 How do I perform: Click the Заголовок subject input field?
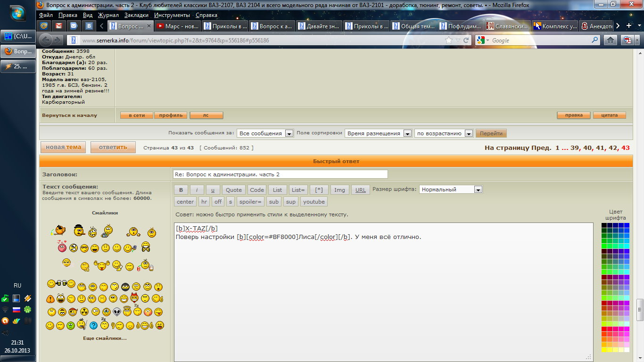click(x=280, y=174)
